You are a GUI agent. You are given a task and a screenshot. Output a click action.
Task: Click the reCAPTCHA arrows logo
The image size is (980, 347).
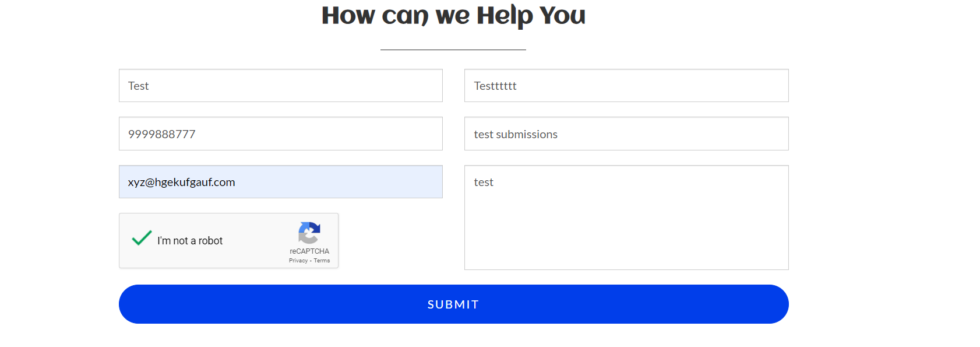click(x=309, y=233)
